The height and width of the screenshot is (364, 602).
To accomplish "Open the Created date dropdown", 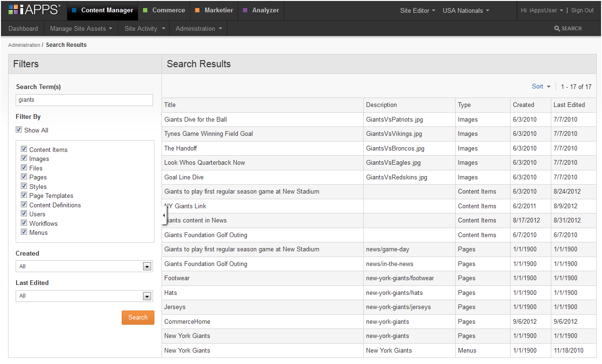I will [x=84, y=266].
